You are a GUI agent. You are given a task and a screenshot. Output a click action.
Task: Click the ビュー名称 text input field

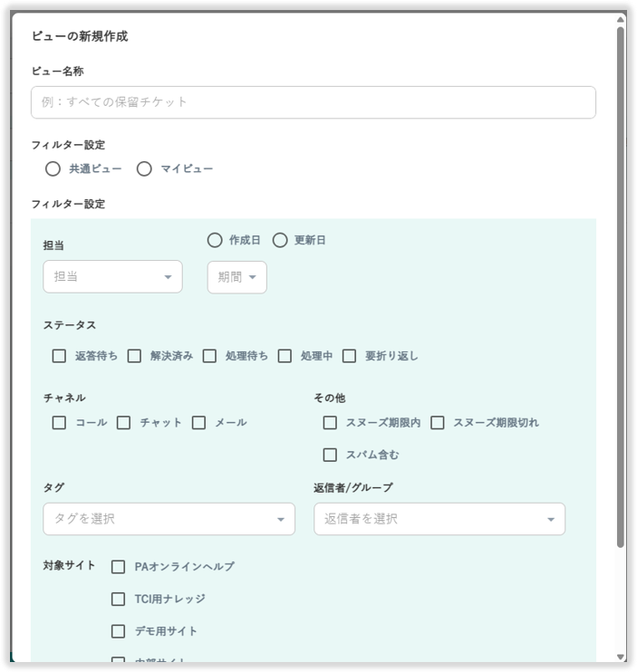click(313, 102)
